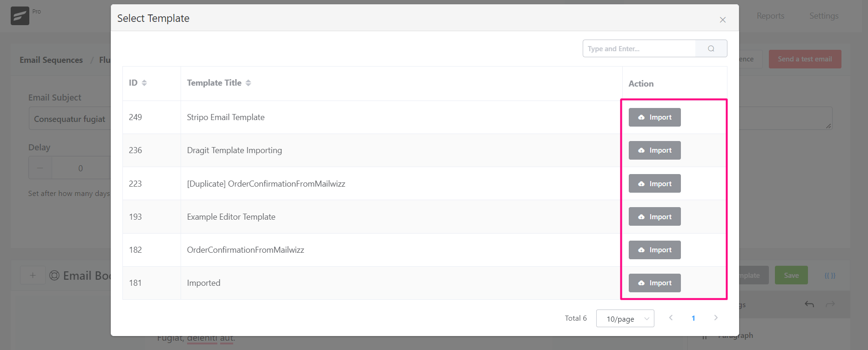This screenshot has height=350, width=868.
Task: Click the Total 6 label
Action: pos(576,318)
